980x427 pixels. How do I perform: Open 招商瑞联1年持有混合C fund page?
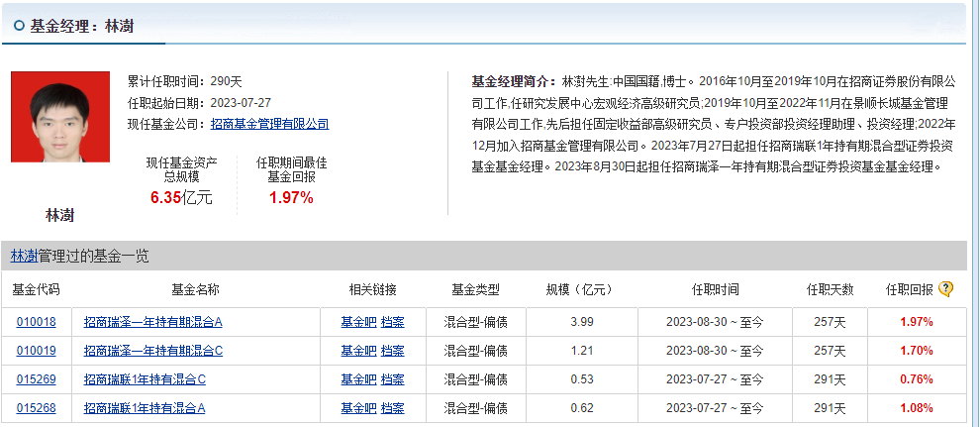coord(145,379)
